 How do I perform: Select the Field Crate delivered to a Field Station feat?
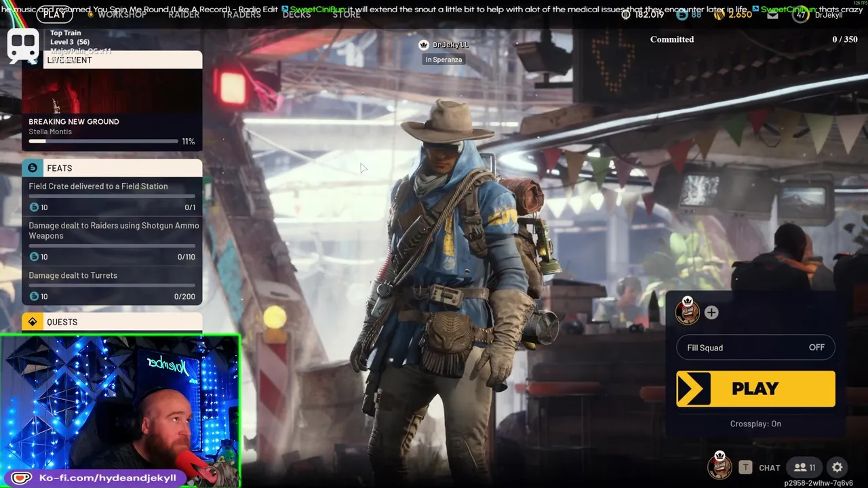pyautogui.click(x=112, y=196)
